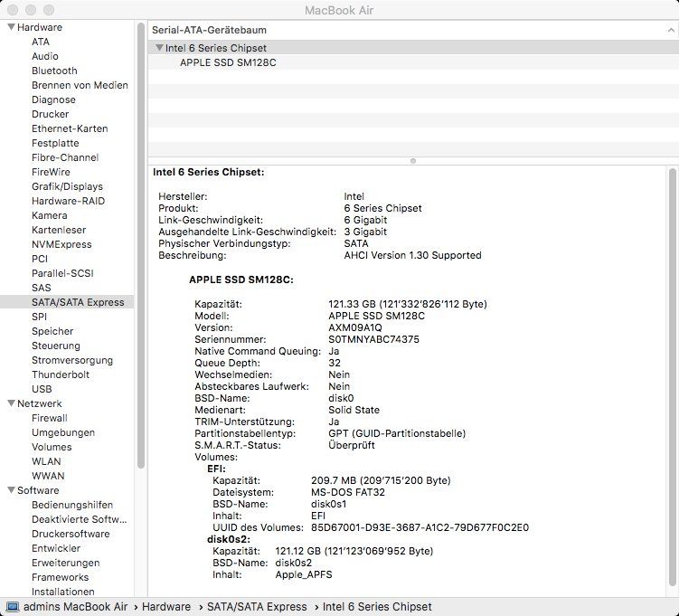
Task: Open the Bluetooth hardware entry
Action: pos(54,71)
